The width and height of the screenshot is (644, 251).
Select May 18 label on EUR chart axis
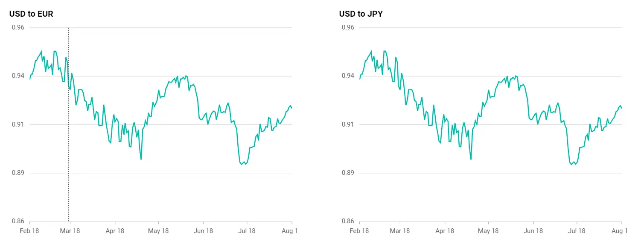click(x=158, y=231)
